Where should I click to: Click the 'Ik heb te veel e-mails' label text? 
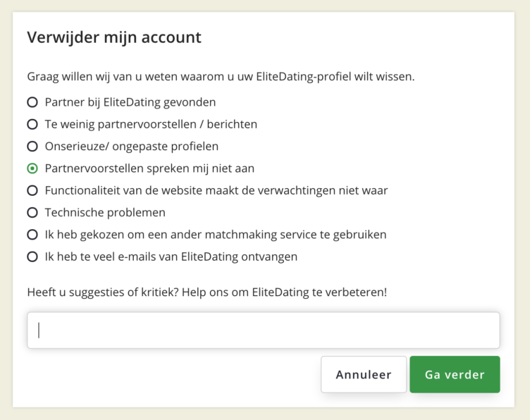pos(171,257)
